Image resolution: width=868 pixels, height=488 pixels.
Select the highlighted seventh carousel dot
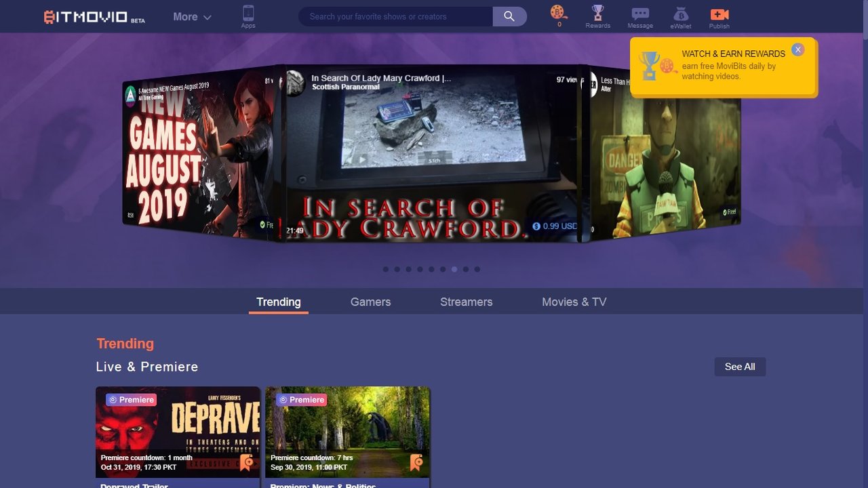[454, 269]
